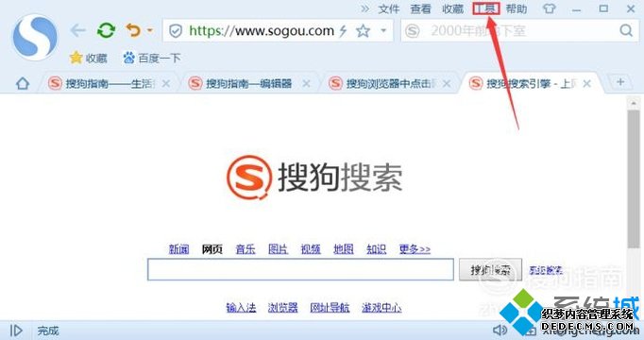The image size is (644, 340).
Task: Toggle the sidebar icon in status bar
Action: point(16,331)
